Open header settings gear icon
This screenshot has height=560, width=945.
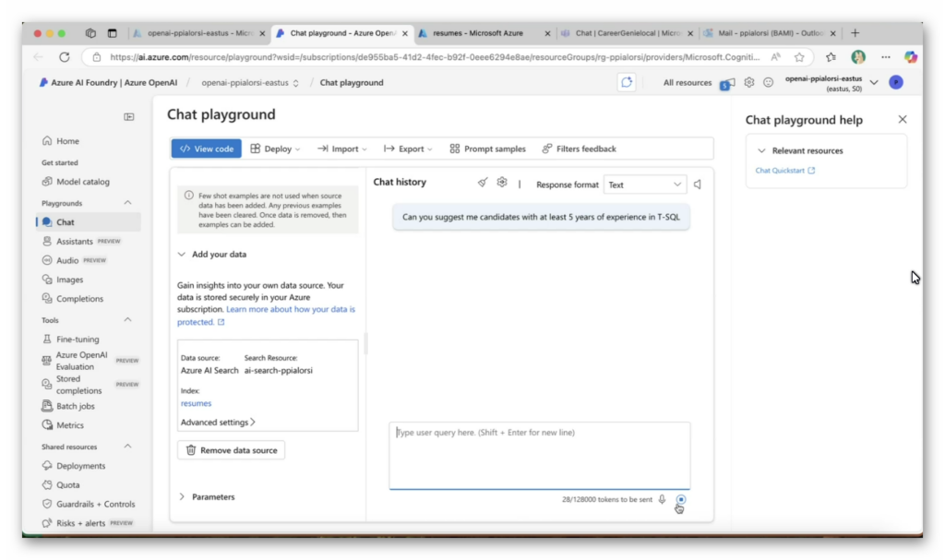(x=748, y=83)
